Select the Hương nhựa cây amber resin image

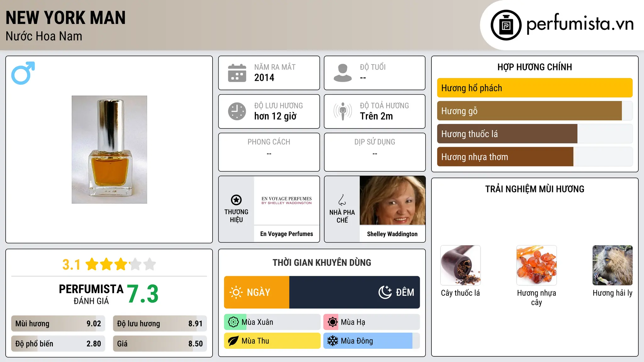(536, 265)
